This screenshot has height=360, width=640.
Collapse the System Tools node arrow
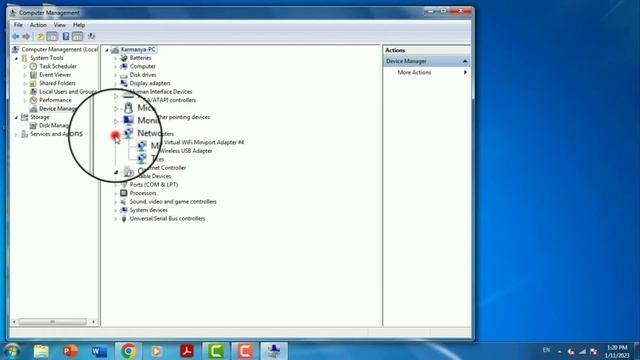point(16,58)
